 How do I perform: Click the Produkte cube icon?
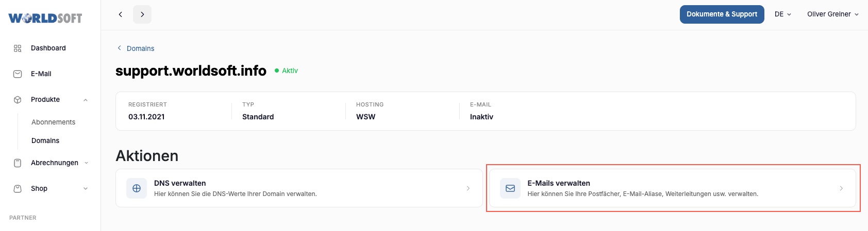[18, 100]
